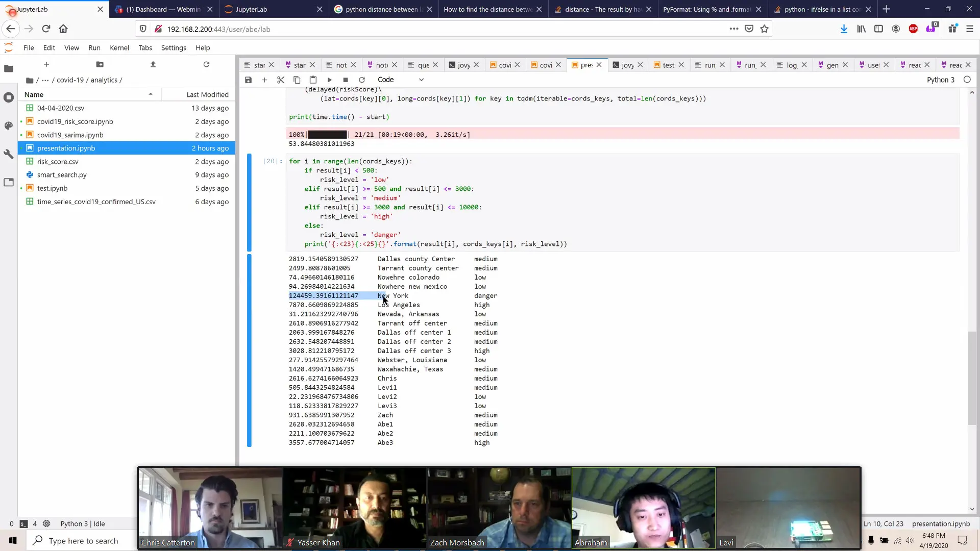980x551 pixels.
Task: Upload files to the file browser
Action: [153, 64]
